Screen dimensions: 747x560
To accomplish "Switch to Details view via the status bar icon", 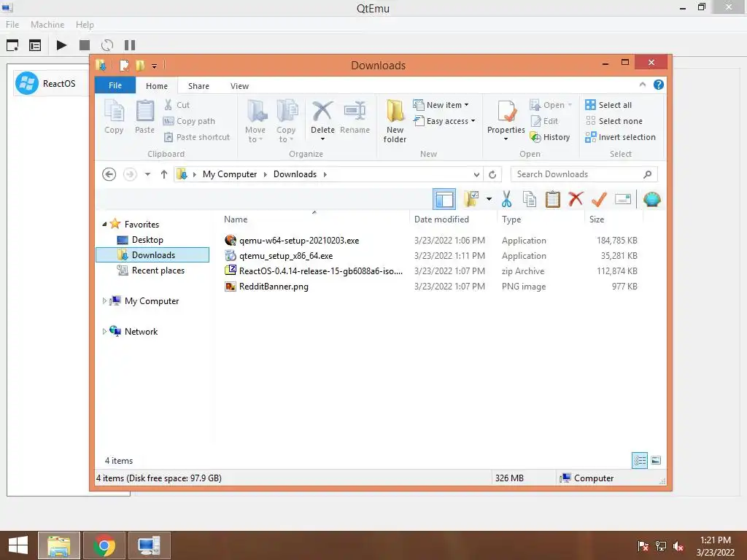I will point(639,461).
